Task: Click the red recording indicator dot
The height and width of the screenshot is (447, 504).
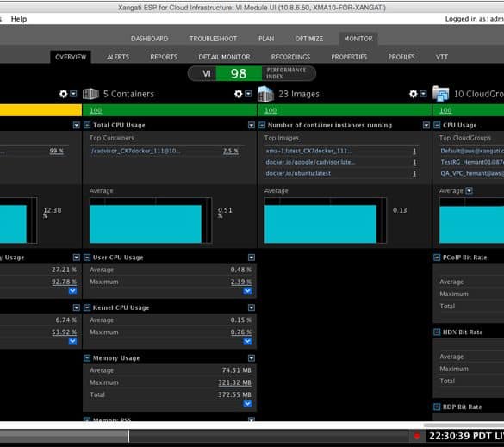Action: (x=417, y=436)
